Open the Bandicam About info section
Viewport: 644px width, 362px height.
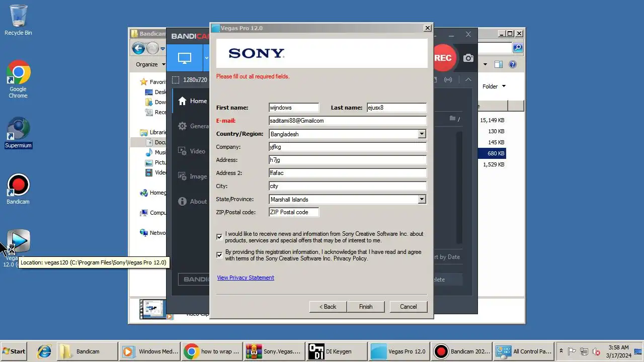192,202
